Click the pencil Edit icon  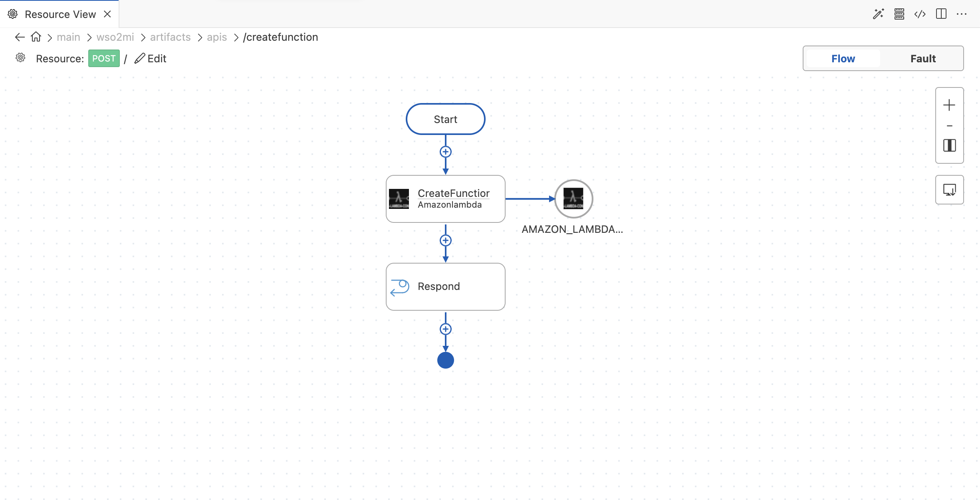[x=139, y=58]
